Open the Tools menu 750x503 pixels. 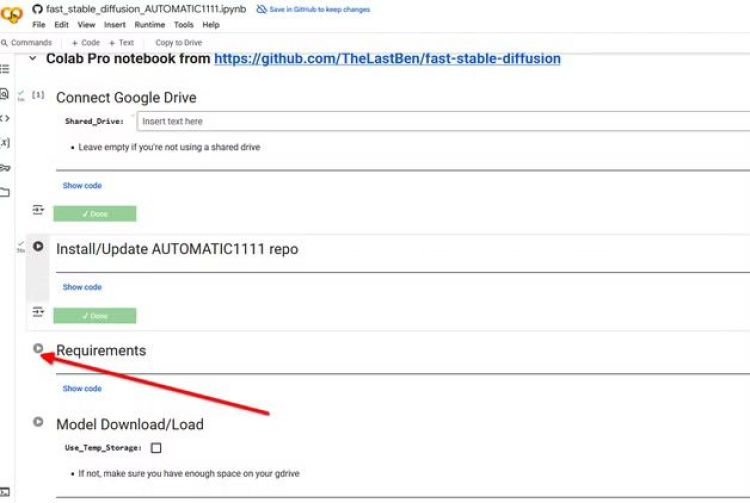pyautogui.click(x=183, y=24)
